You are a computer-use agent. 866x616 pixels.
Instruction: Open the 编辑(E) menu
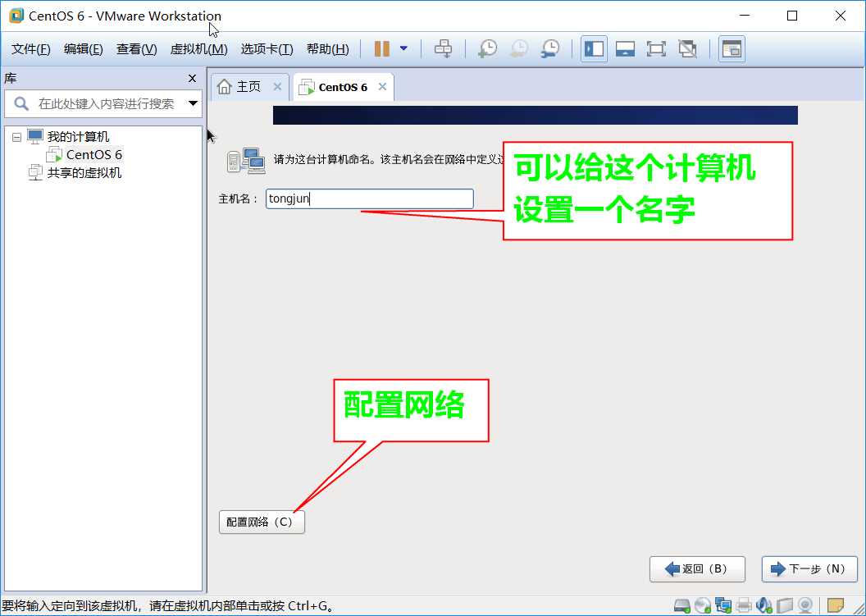pyautogui.click(x=83, y=49)
